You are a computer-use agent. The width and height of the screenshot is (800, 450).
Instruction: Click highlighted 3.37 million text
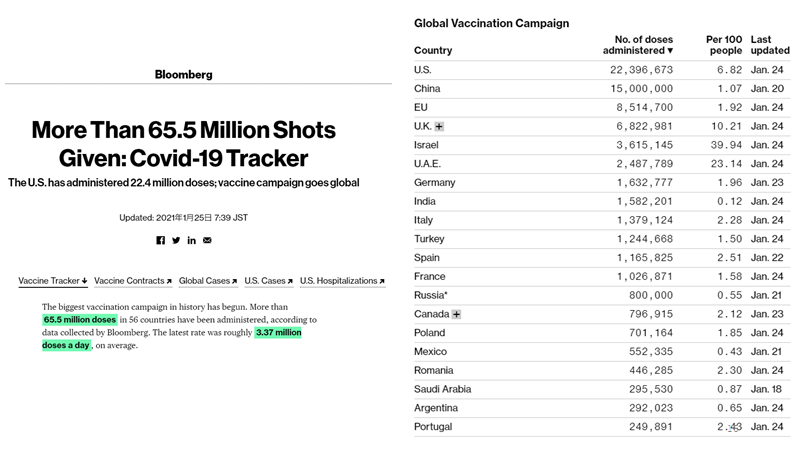coord(278,333)
